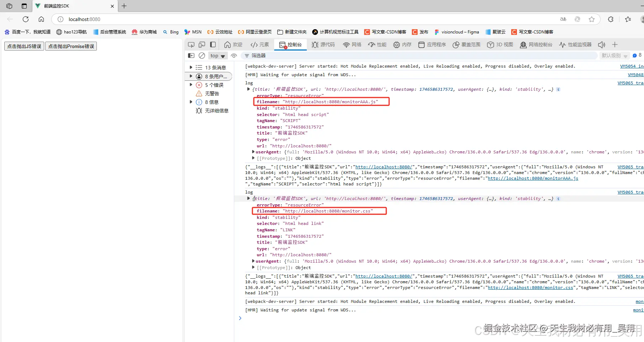Open the top JavaScript context dropdown

(x=218, y=56)
